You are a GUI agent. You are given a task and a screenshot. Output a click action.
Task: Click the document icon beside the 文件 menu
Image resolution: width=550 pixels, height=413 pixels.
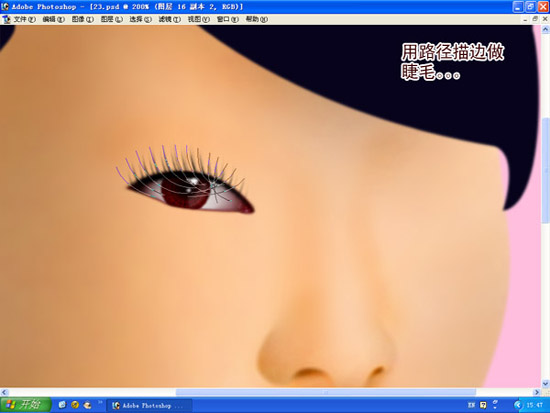pos(6,19)
